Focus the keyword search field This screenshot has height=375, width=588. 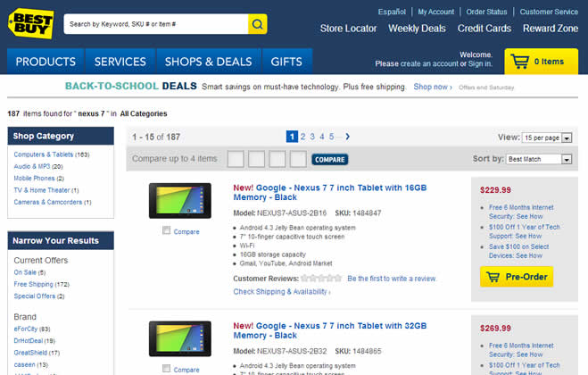[156, 24]
